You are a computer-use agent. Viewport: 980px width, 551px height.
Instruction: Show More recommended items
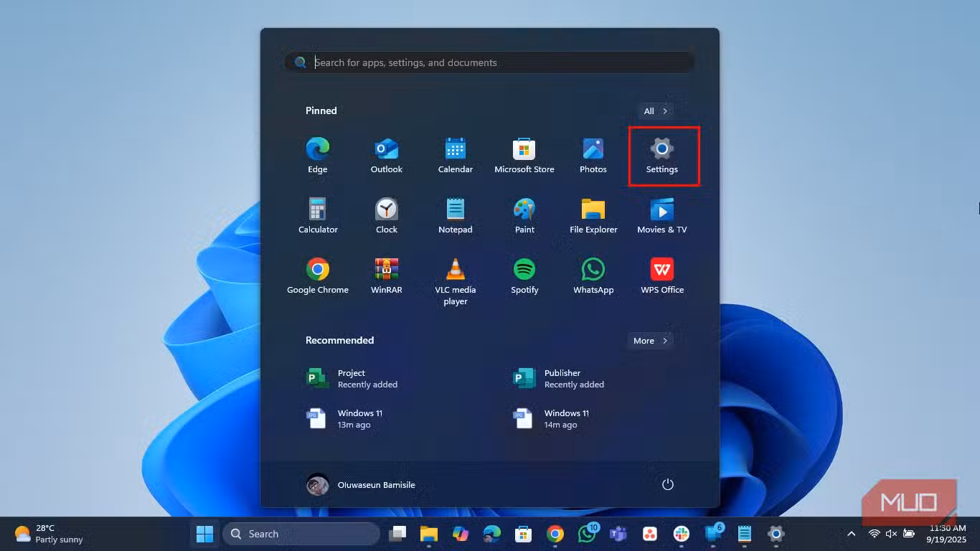[650, 341]
